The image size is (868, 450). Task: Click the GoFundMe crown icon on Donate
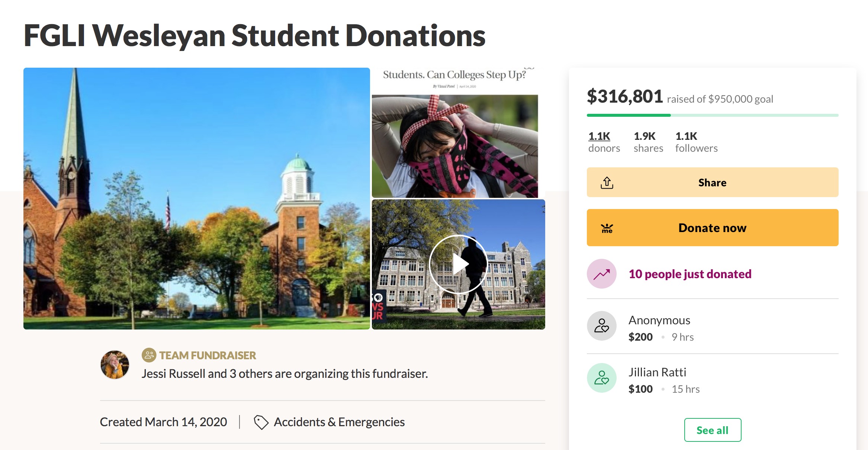point(607,228)
